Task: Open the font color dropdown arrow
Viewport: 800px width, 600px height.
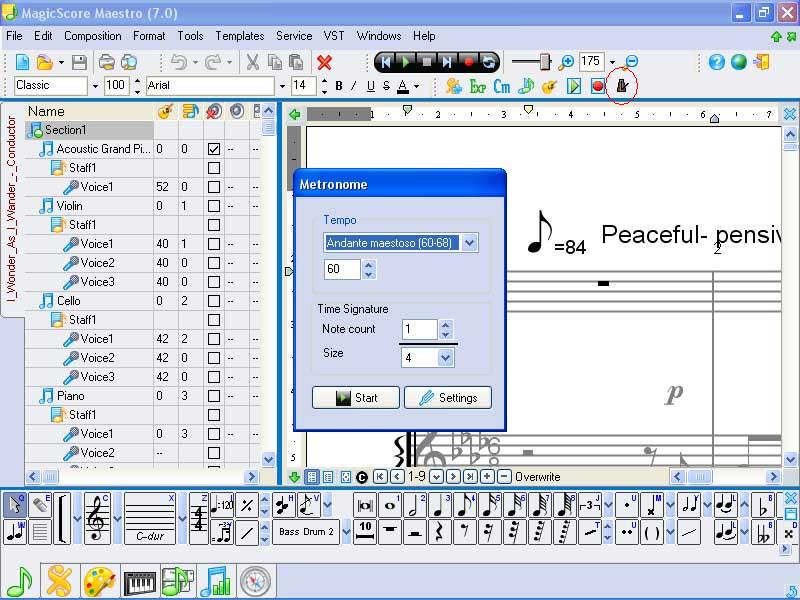Action: tap(417, 86)
